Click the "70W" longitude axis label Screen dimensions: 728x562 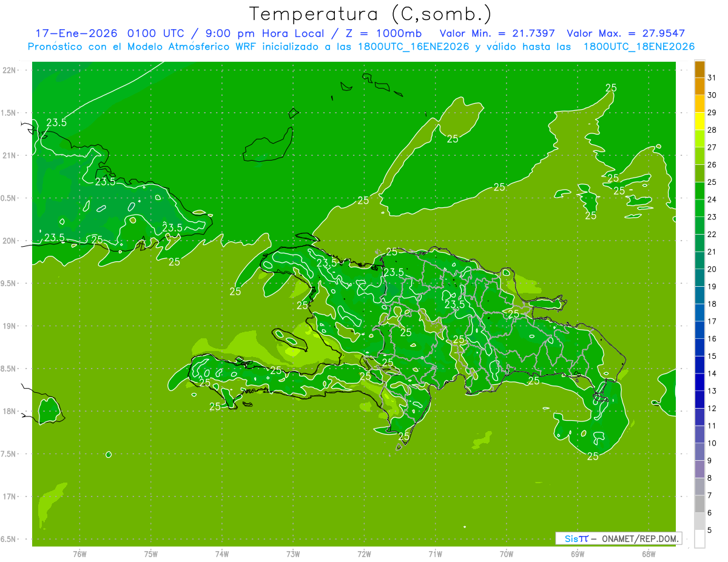point(507,554)
